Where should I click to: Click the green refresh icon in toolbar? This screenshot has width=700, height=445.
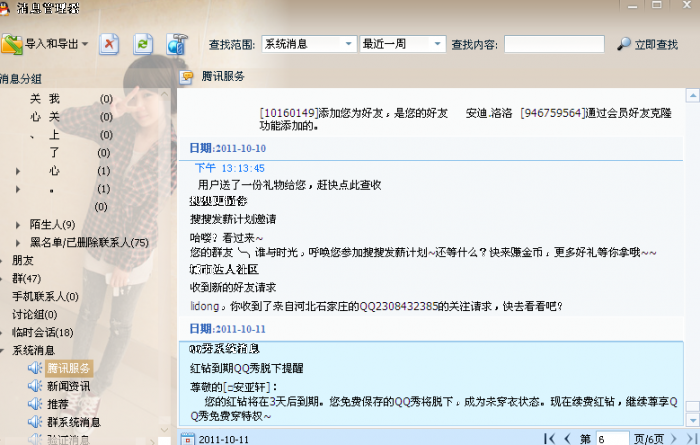tap(143, 44)
